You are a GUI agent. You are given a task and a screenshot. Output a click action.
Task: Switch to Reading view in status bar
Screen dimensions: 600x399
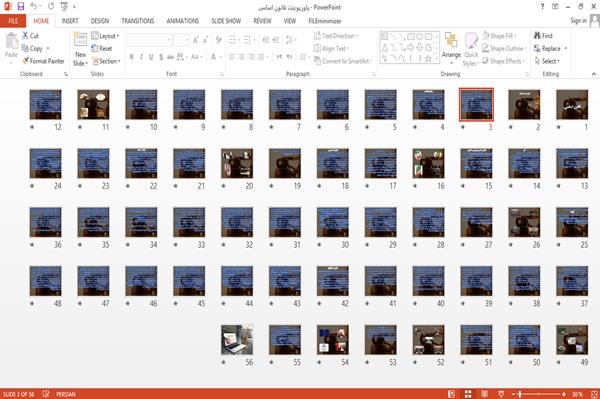(x=484, y=394)
